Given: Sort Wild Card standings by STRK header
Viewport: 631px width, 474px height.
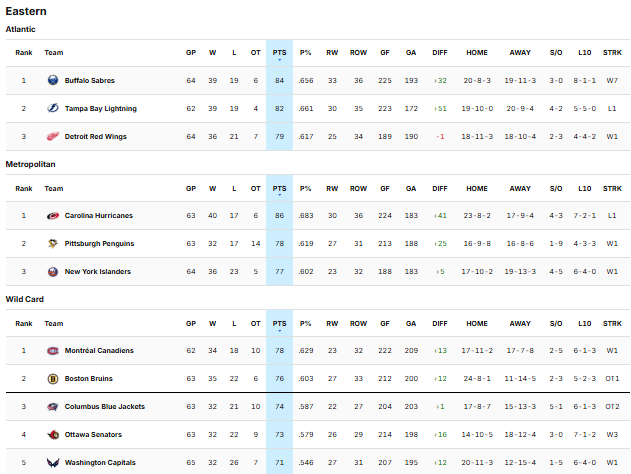Looking at the screenshot, I should (x=612, y=323).
